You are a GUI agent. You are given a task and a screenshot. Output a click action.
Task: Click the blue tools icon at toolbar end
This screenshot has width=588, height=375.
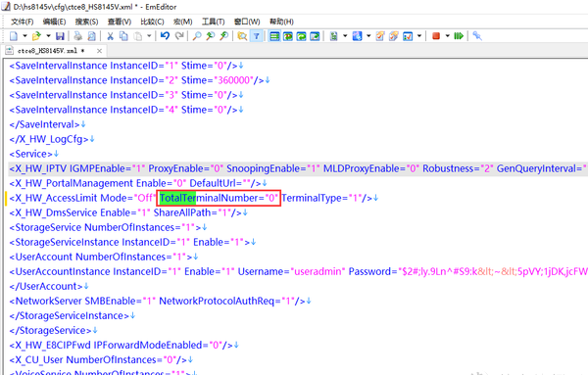[x=477, y=36]
